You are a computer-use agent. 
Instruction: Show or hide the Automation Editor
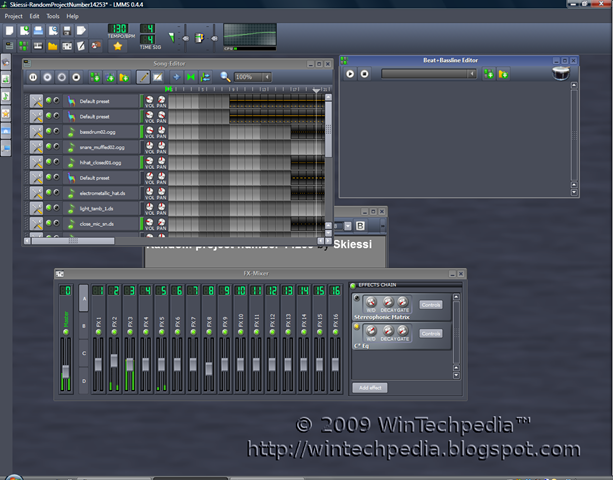pyautogui.click(x=52, y=46)
